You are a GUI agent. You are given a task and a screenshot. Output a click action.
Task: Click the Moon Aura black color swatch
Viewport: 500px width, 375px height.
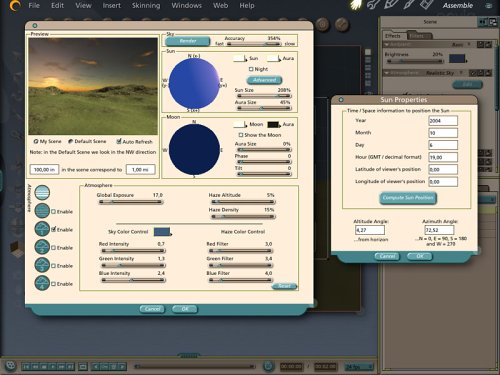pyautogui.click(x=273, y=124)
